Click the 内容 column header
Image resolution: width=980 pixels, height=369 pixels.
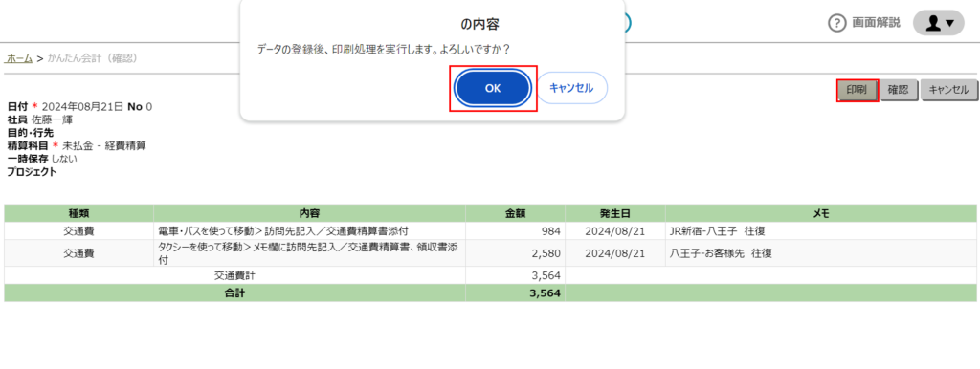pyautogui.click(x=309, y=213)
